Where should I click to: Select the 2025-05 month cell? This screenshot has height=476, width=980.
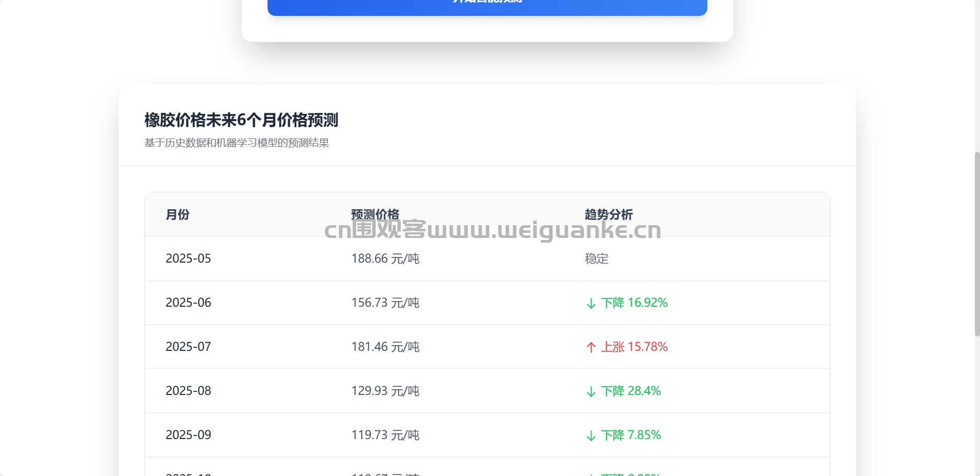click(188, 259)
